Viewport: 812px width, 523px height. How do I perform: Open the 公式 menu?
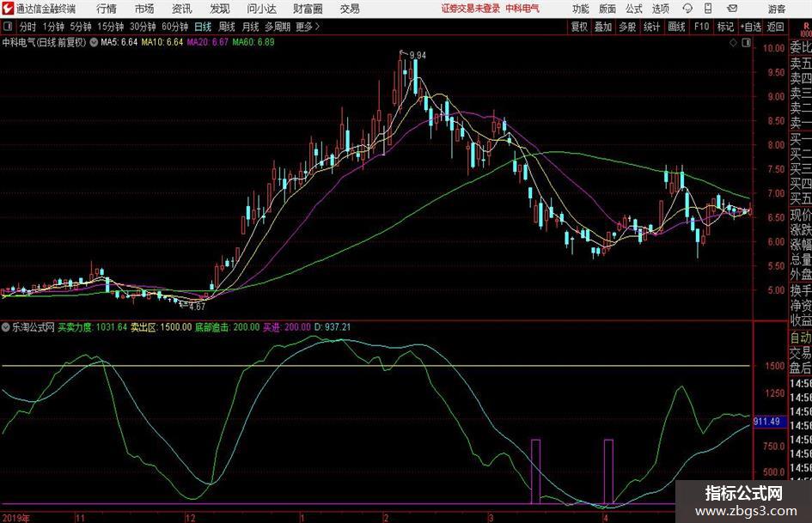pos(634,9)
